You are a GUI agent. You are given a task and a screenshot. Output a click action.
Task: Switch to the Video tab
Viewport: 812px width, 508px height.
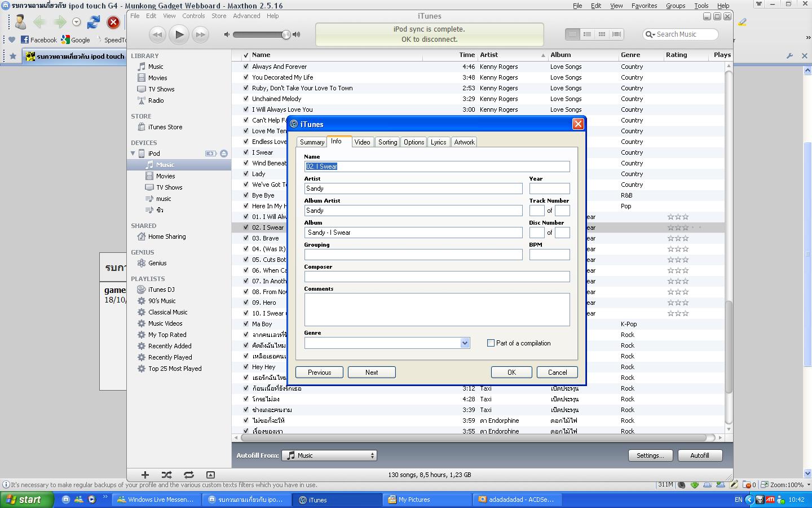(362, 142)
